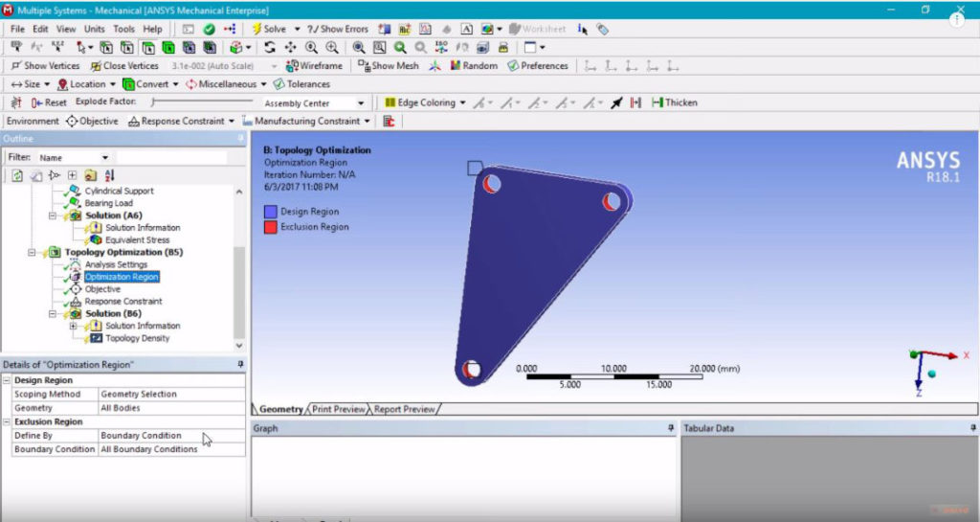980x522 pixels.
Task: Click the zoom to fit magnifier icon
Action: pos(358,47)
